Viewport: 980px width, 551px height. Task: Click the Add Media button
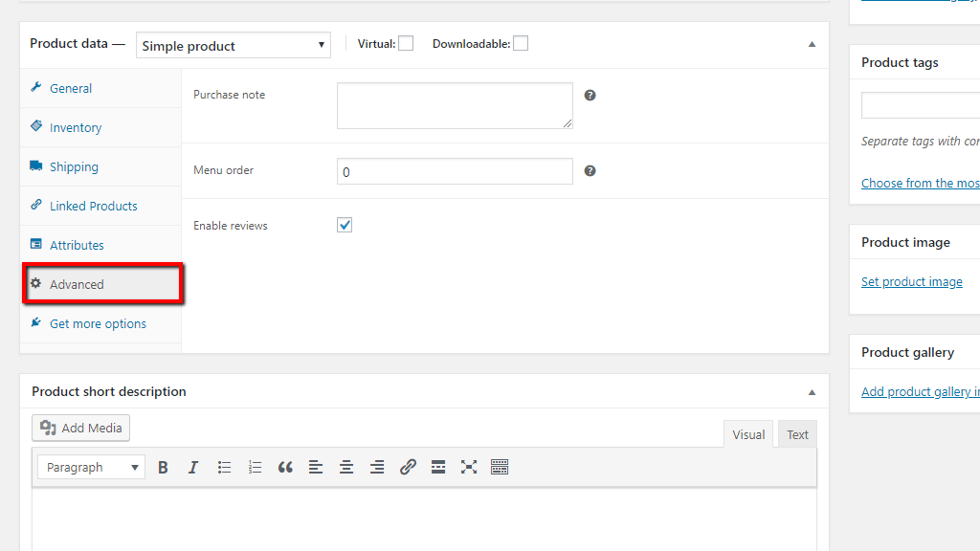point(80,428)
